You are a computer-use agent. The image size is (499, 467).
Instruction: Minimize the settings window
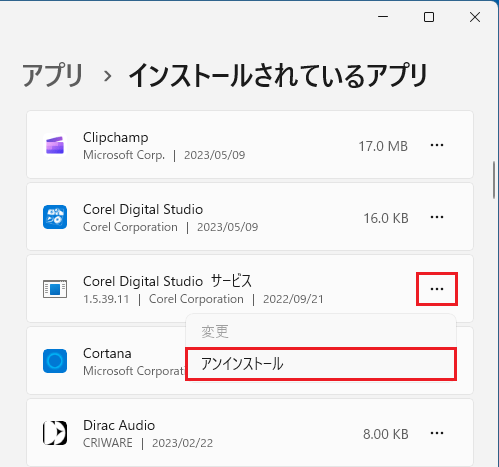383,17
